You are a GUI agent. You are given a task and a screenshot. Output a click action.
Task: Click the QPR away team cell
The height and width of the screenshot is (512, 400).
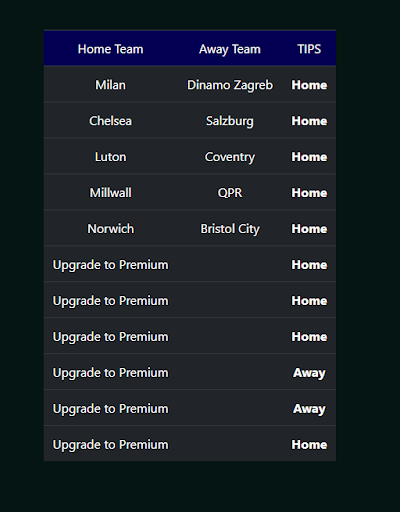click(230, 193)
